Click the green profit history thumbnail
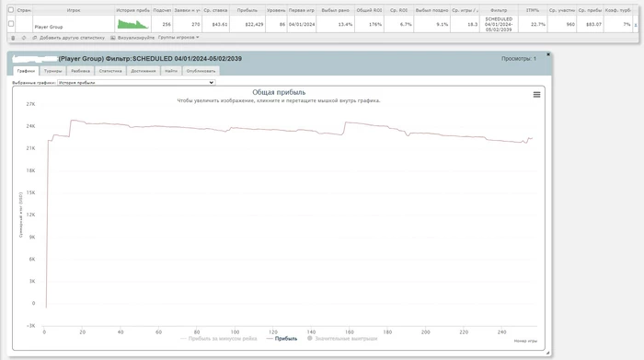The height and width of the screenshot is (360, 644). point(132,24)
